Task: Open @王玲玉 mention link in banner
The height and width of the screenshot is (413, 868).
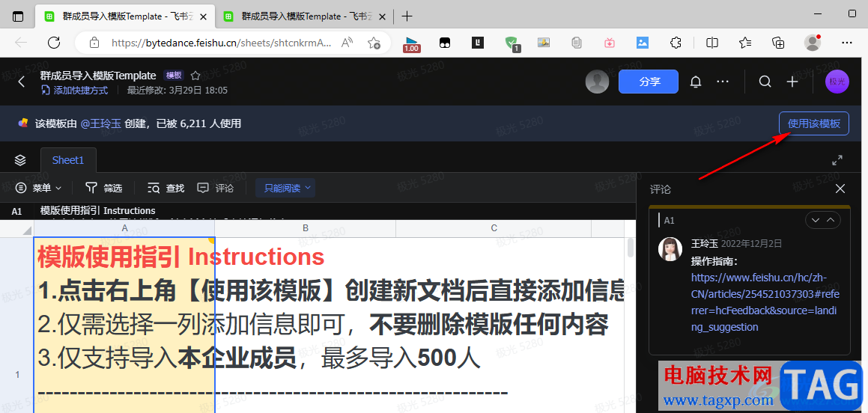Action: (x=101, y=123)
